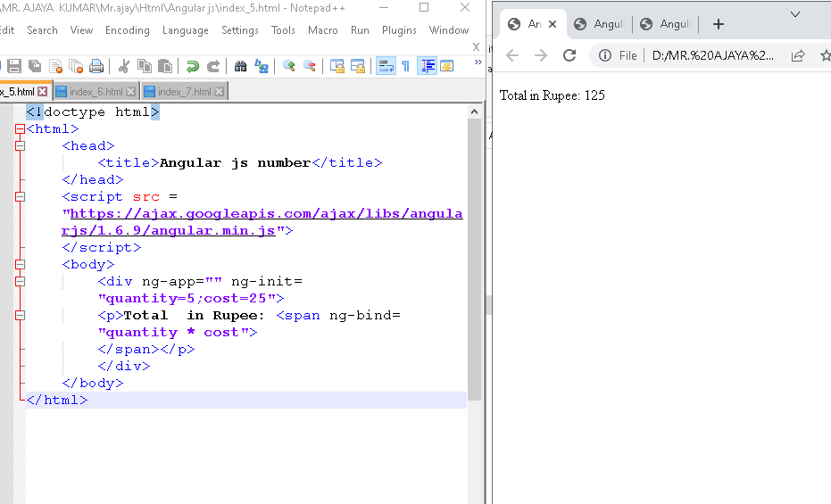Click the Cut scissors icon
The width and height of the screenshot is (831, 504).
click(x=124, y=66)
